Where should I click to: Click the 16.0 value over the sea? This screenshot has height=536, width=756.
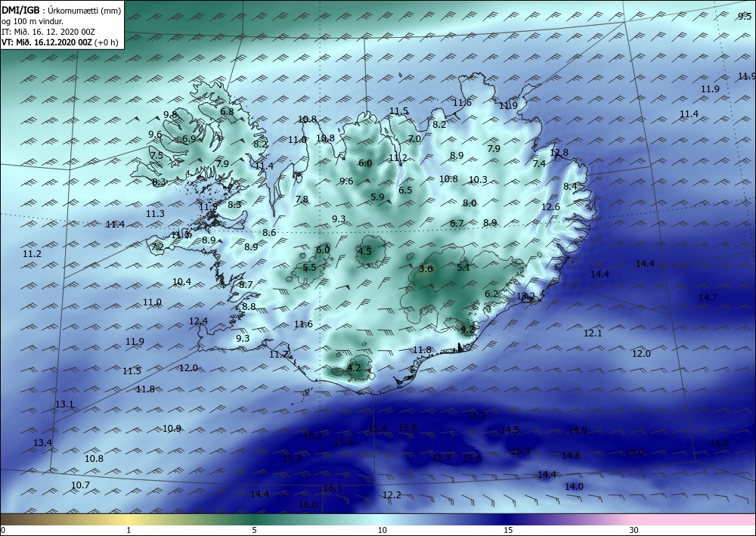(308, 505)
